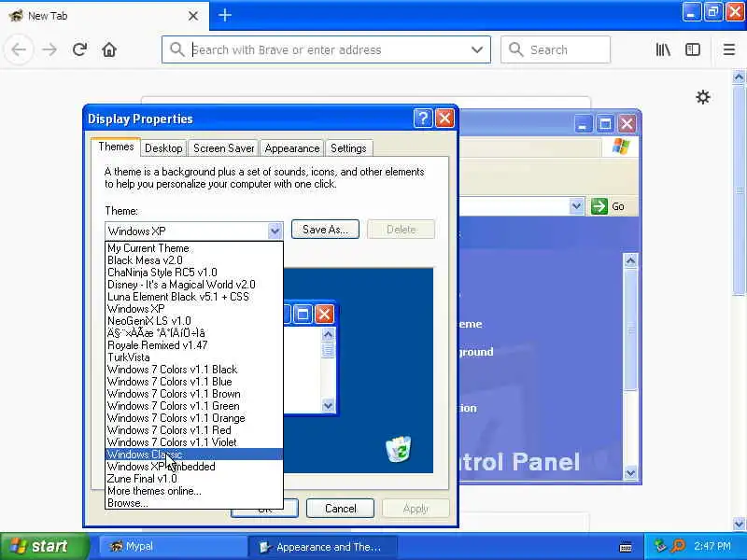Screen dimensions: 747x560
Task: Click the Windows flag logo in Control Panel
Action: click(621, 147)
